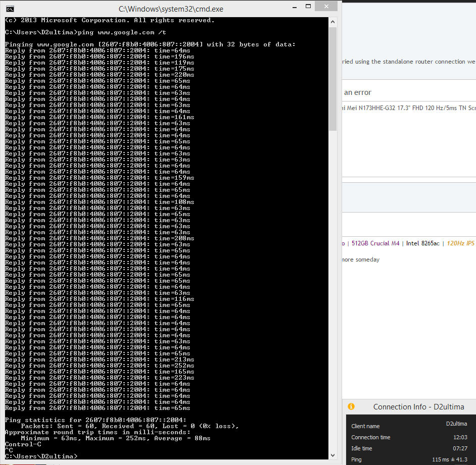Click the reply line showing time=116ms
Viewport: 476px width, 465px height.
point(100,299)
